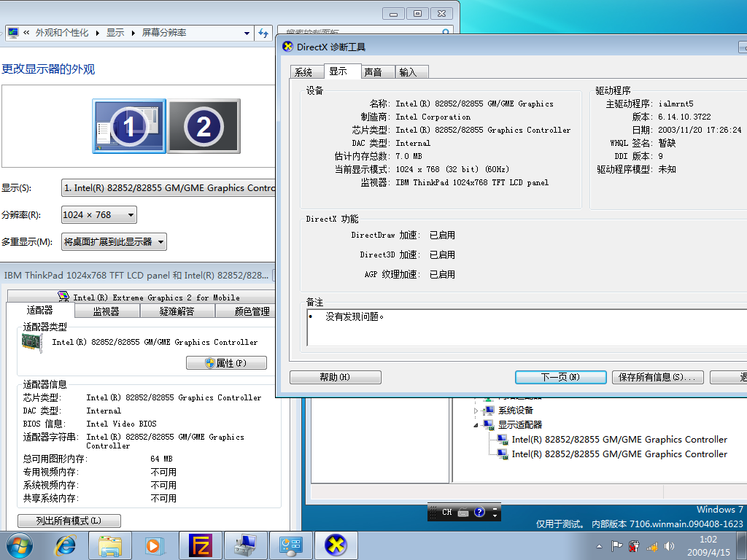The height and width of the screenshot is (560, 747).
Task: Select monitor 2 thumbnail
Action: (x=204, y=126)
